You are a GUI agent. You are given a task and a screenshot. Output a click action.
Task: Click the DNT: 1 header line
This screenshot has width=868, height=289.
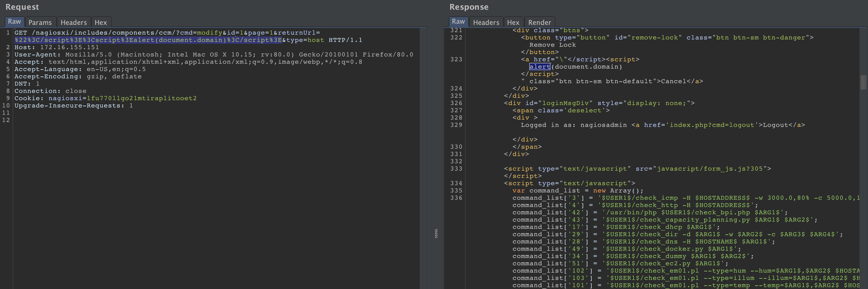[27, 83]
